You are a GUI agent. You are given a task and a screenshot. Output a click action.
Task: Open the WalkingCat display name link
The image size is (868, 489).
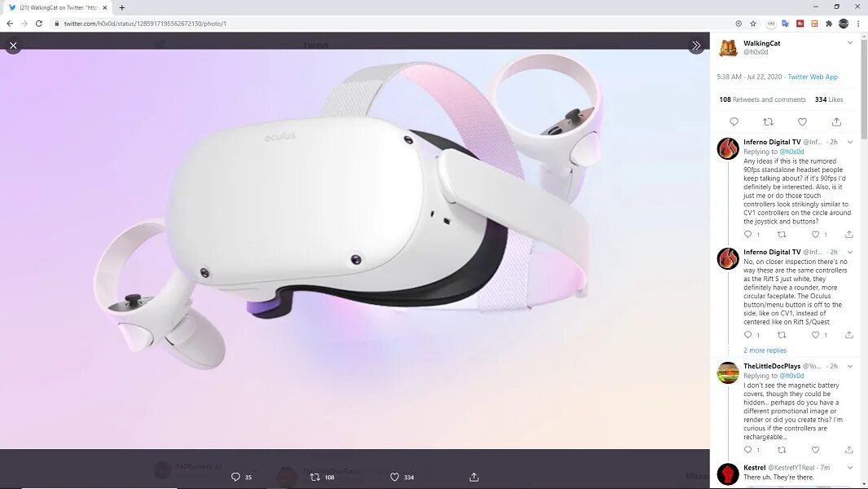[x=761, y=43]
